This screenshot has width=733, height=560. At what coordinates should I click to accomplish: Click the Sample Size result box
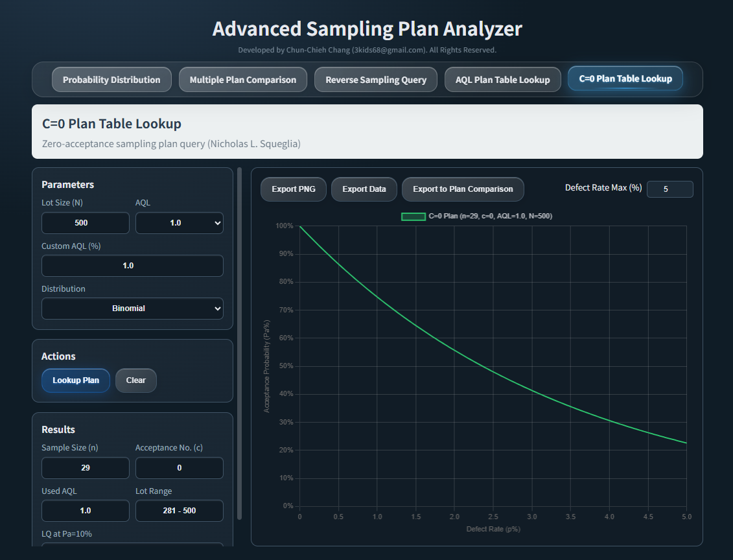[x=85, y=467]
